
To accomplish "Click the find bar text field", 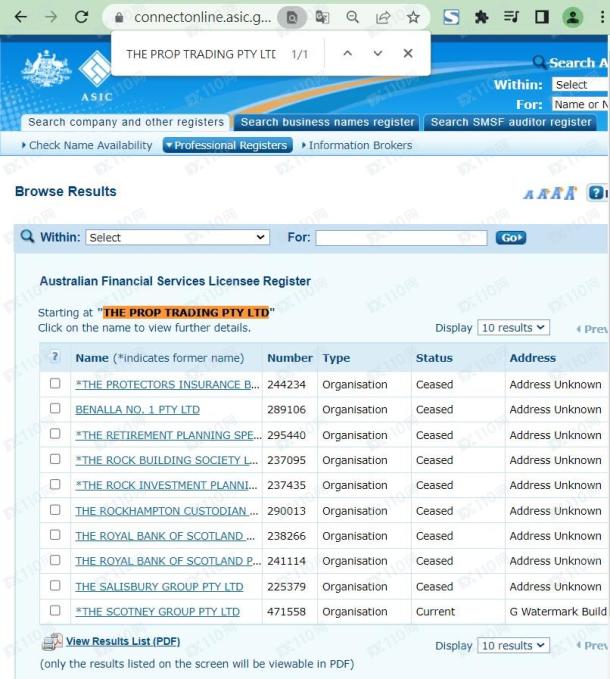I will tap(201, 54).
